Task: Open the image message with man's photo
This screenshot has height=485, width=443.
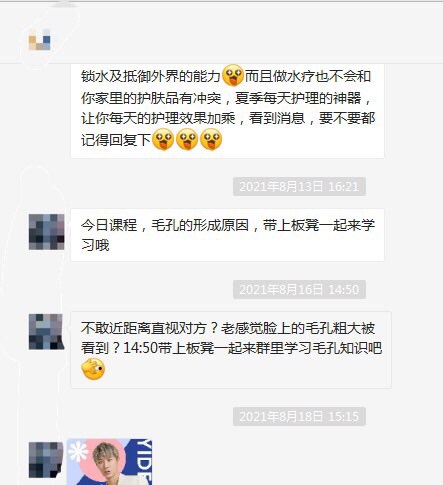Action: (x=110, y=462)
